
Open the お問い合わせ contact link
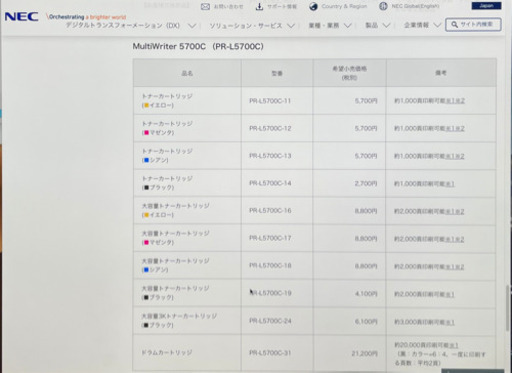tap(228, 6)
